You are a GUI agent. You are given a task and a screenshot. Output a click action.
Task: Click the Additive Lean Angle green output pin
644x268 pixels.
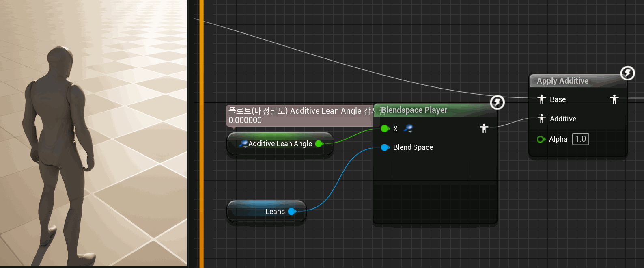(x=319, y=144)
